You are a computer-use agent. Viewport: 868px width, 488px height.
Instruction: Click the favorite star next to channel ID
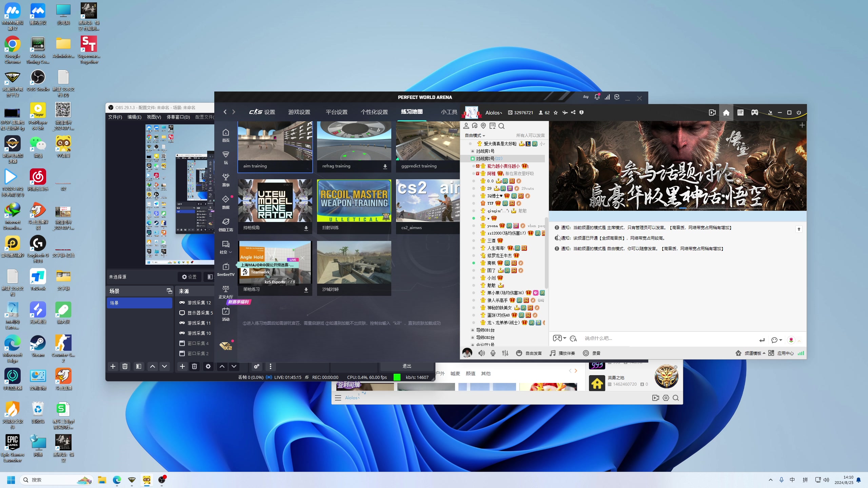pos(555,113)
